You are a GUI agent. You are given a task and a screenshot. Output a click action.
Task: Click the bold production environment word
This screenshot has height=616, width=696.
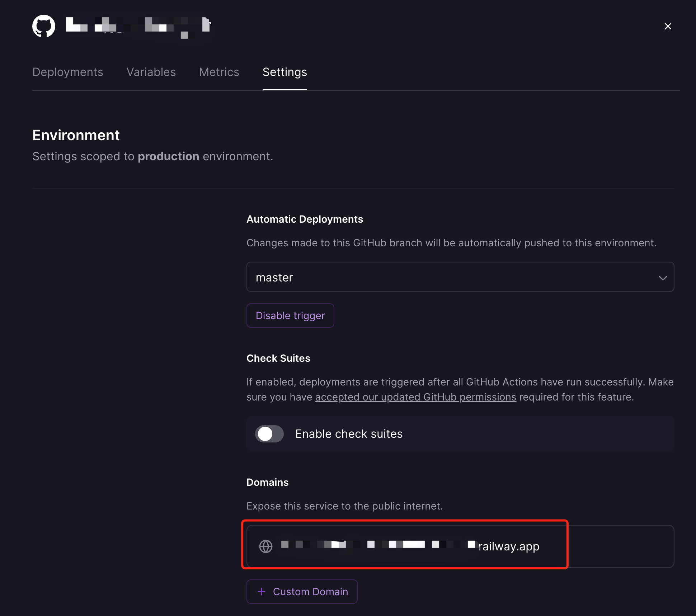pos(168,156)
